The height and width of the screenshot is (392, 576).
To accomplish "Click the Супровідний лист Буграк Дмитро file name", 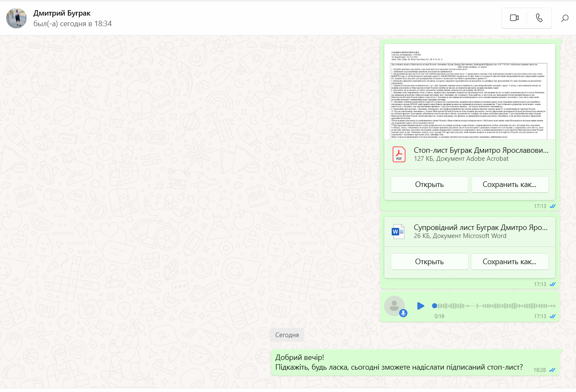I will coord(481,227).
